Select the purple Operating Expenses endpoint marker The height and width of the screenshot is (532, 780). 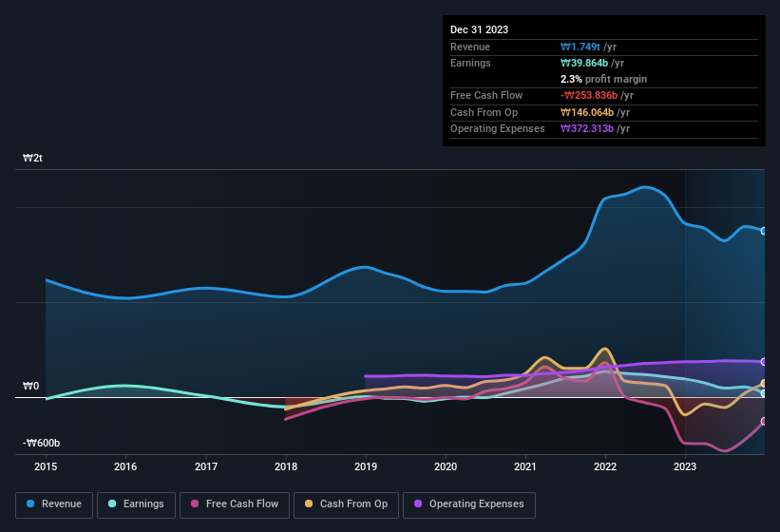[x=763, y=362]
